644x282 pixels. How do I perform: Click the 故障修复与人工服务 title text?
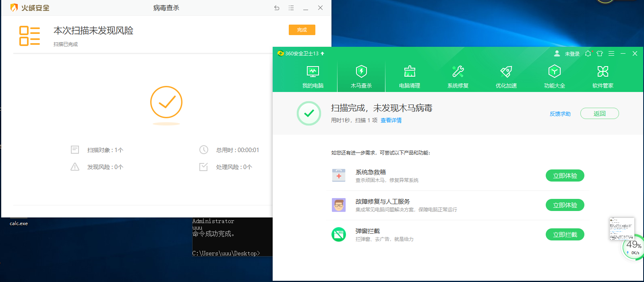tap(383, 202)
